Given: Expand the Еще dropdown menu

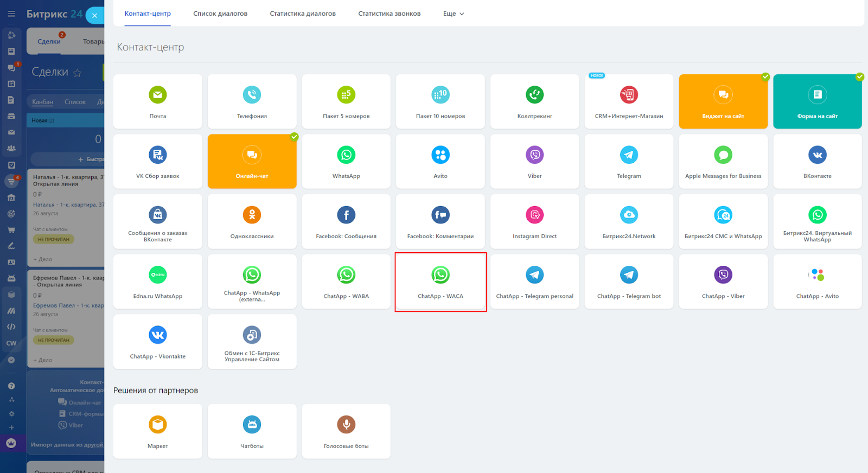Looking at the screenshot, I should (454, 14).
